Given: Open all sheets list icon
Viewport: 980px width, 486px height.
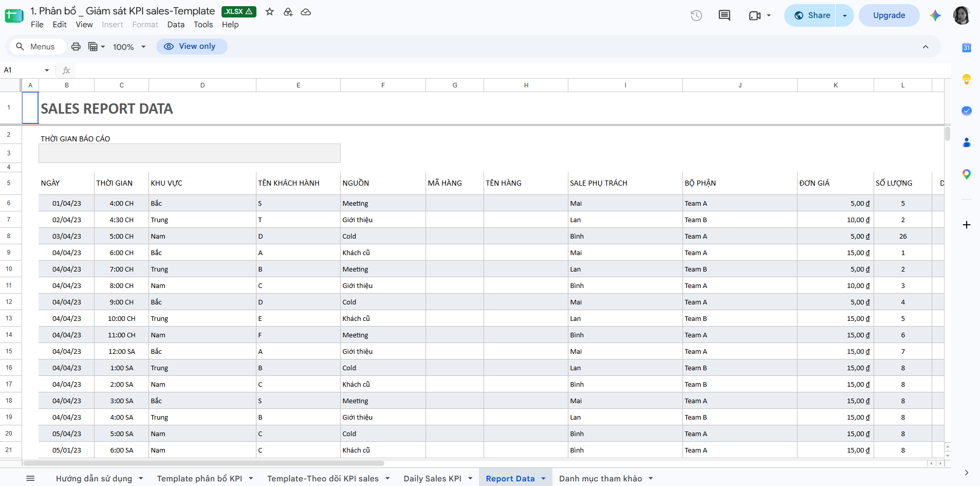Looking at the screenshot, I should click(x=30, y=478).
